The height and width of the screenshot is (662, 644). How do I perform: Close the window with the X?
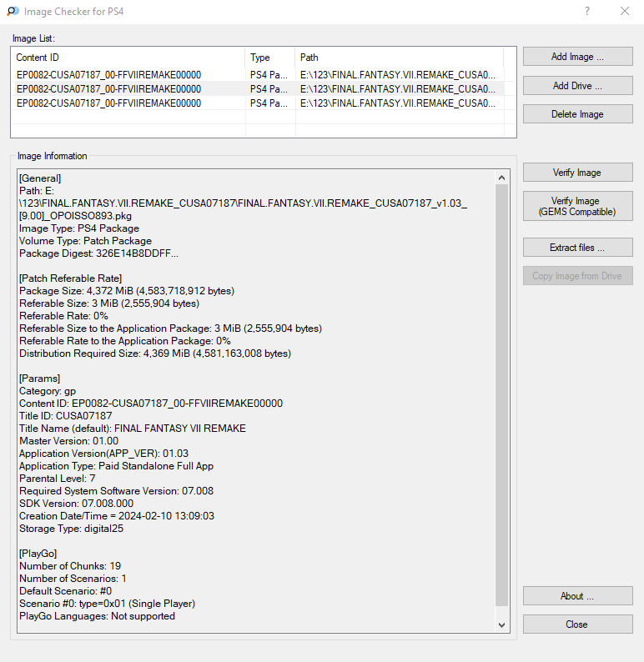pyautogui.click(x=625, y=11)
